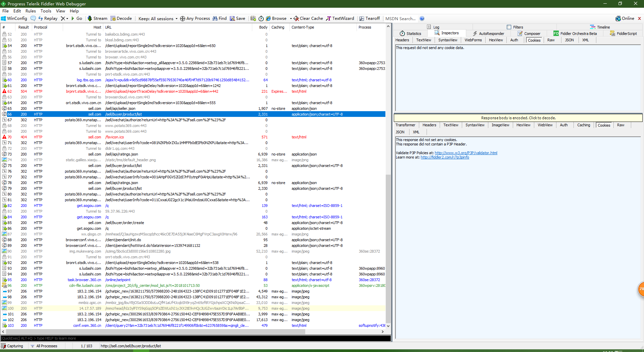Image resolution: width=644 pixels, height=352 pixels.
Task: Click 'Response body is encoded' decode bar
Action: click(518, 118)
